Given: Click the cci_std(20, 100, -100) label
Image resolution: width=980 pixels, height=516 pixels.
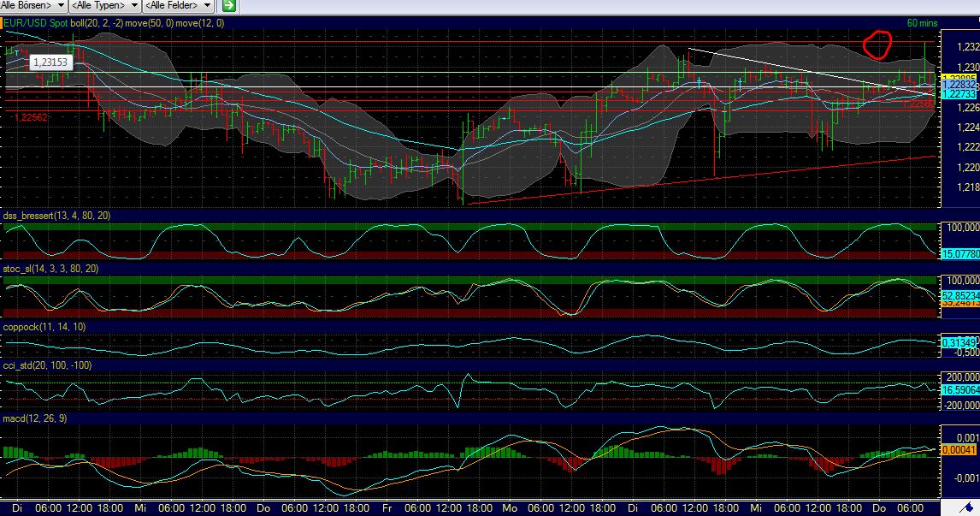Looking at the screenshot, I should 48,365.
